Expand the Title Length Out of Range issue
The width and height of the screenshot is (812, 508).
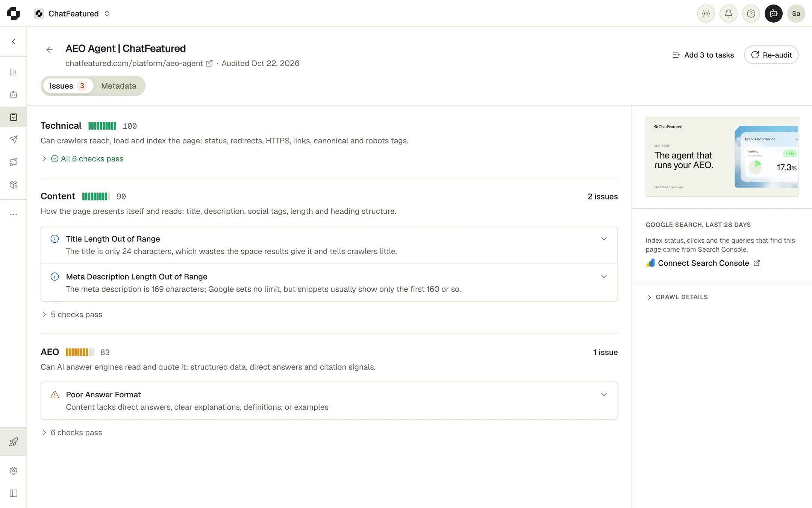(x=329, y=245)
